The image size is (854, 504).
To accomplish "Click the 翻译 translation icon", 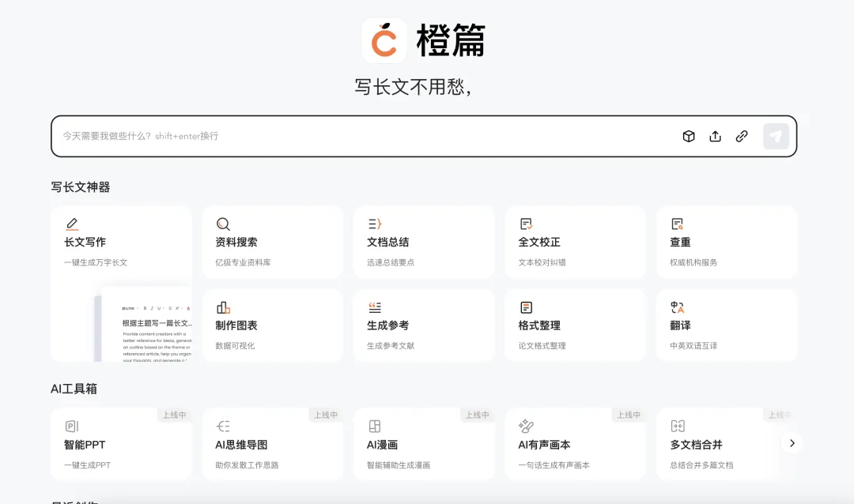I will coord(677,307).
